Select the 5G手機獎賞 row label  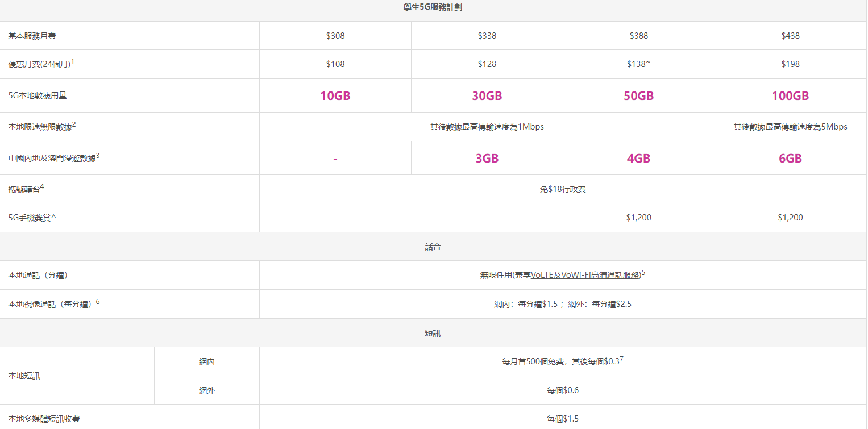click(32, 218)
